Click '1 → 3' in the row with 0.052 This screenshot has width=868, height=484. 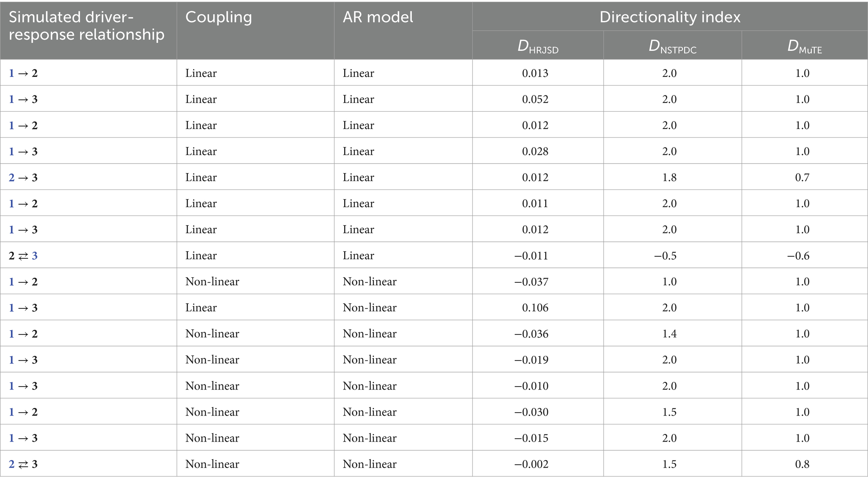pyautogui.click(x=23, y=99)
